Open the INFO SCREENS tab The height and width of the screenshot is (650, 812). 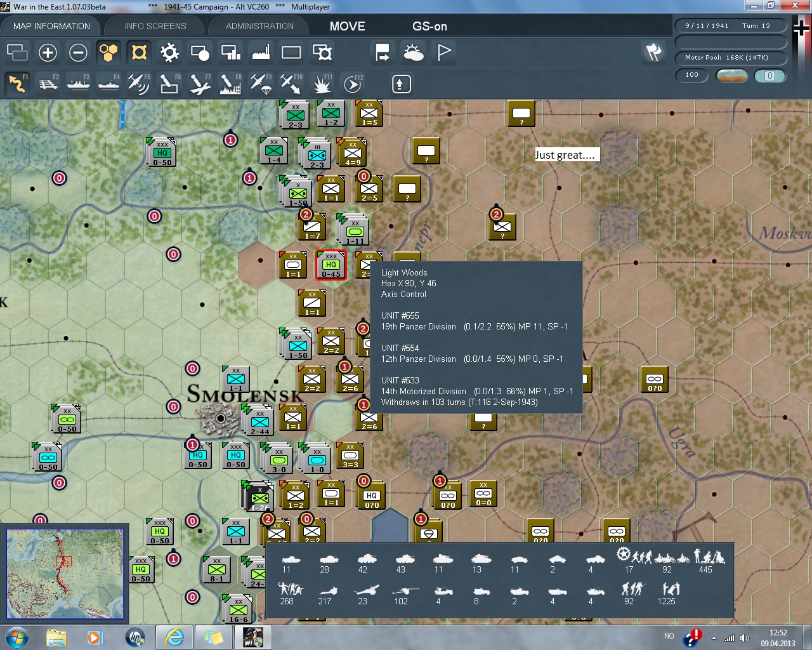coord(155,26)
